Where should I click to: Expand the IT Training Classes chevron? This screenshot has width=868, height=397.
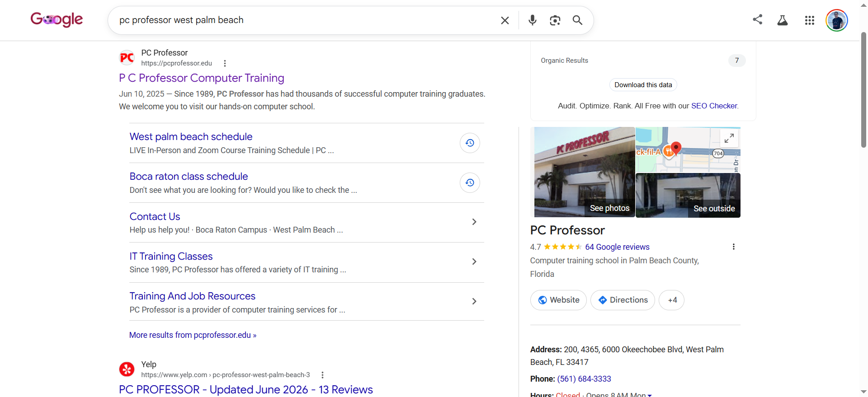[x=474, y=262]
